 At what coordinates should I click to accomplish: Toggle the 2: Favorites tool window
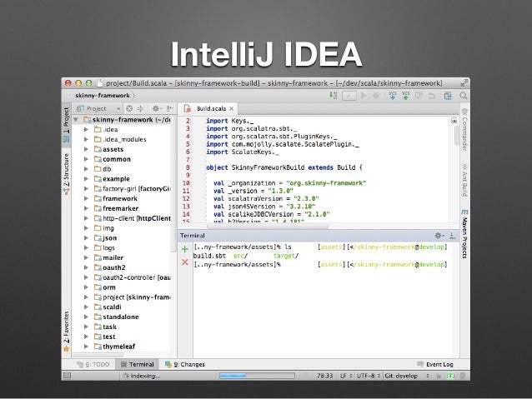click(67, 332)
